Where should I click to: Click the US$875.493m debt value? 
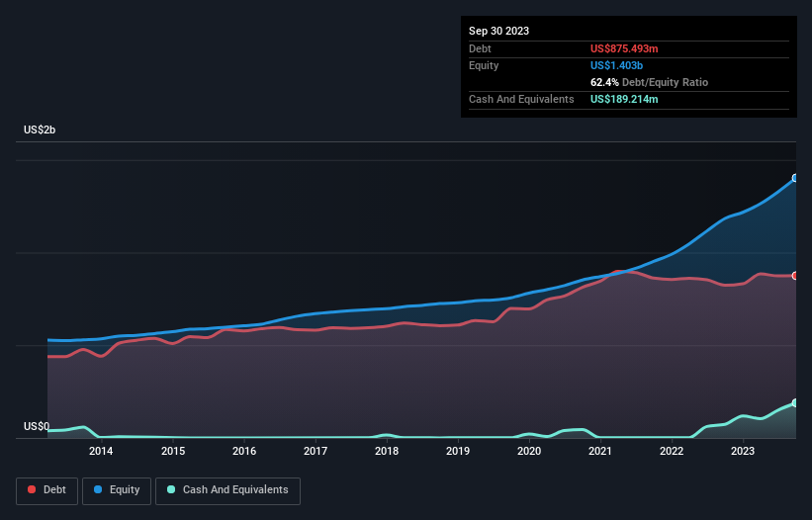(624, 48)
